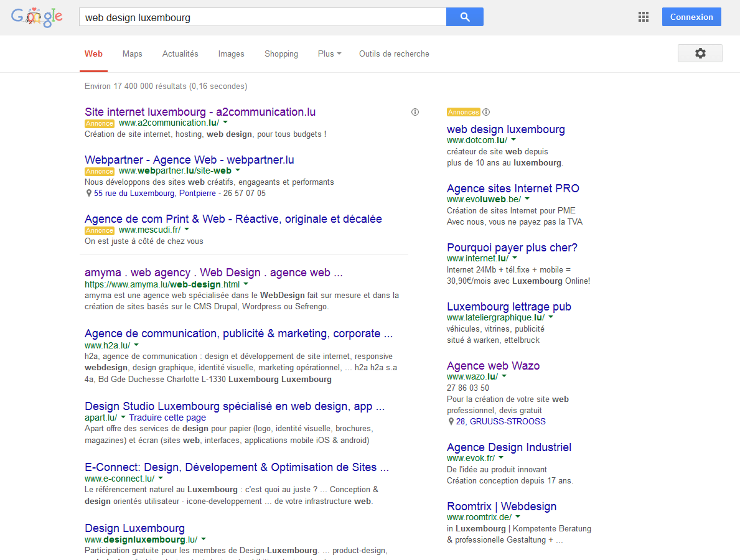Open Pourquoi payer plus cher? ad

pyautogui.click(x=512, y=248)
